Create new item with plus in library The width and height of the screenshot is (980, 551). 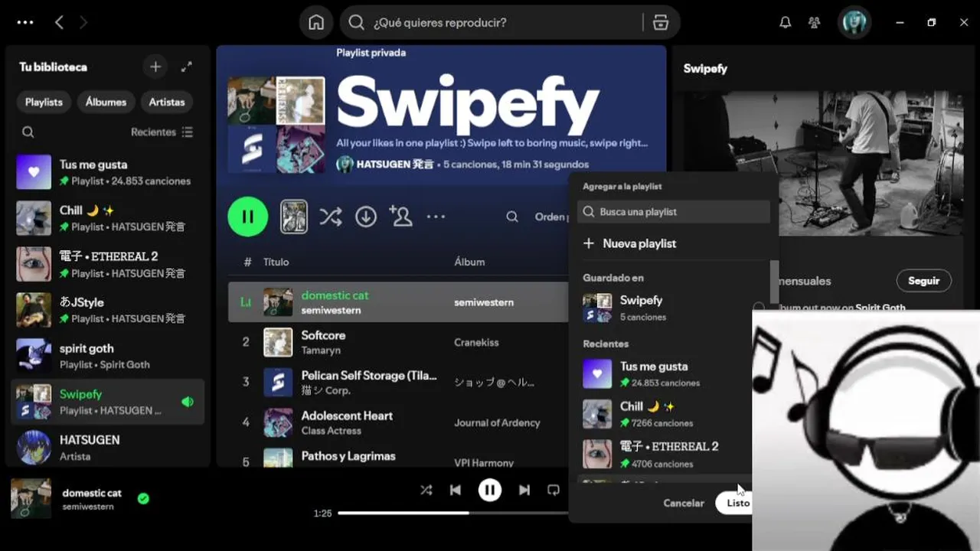155,67
